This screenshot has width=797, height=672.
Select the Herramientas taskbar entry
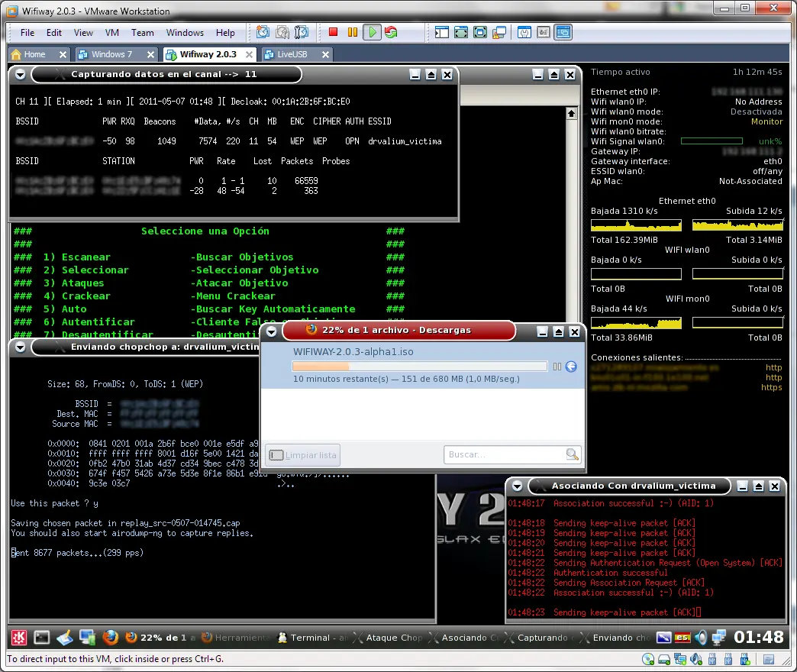235,638
